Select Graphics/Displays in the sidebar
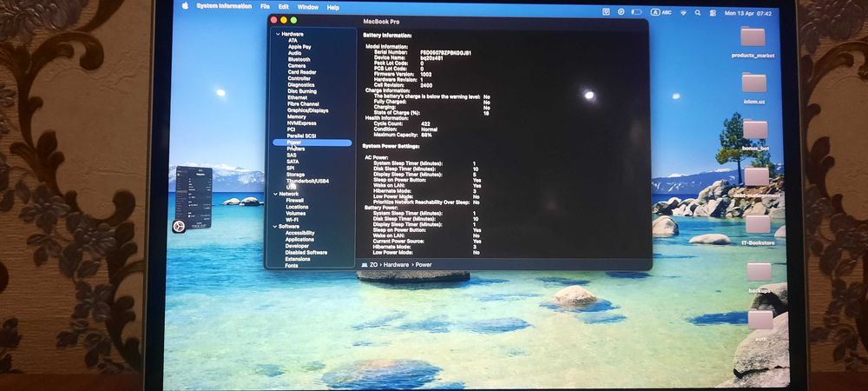The width and height of the screenshot is (868, 391). (307, 110)
